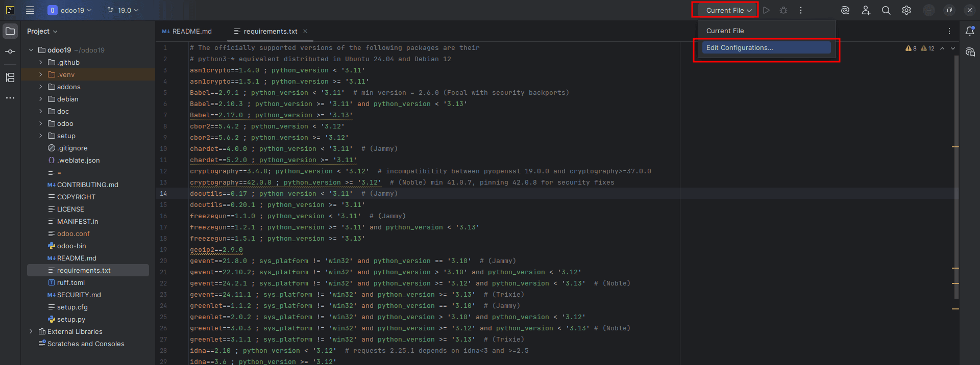Open more run actions menu

click(x=801, y=10)
